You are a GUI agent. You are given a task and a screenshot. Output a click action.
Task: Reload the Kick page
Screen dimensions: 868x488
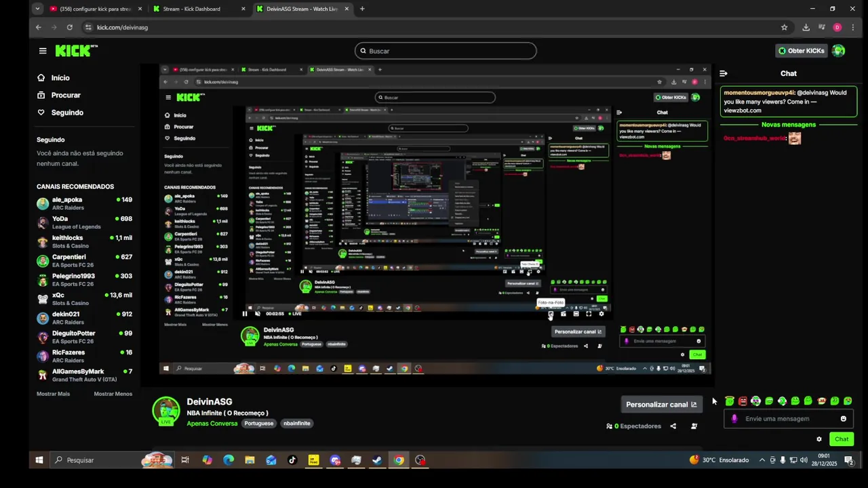69,27
